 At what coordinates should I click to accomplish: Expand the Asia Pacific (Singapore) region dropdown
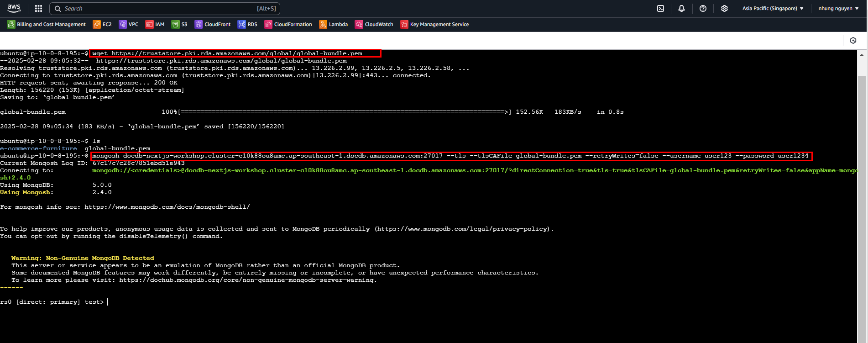(x=773, y=8)
